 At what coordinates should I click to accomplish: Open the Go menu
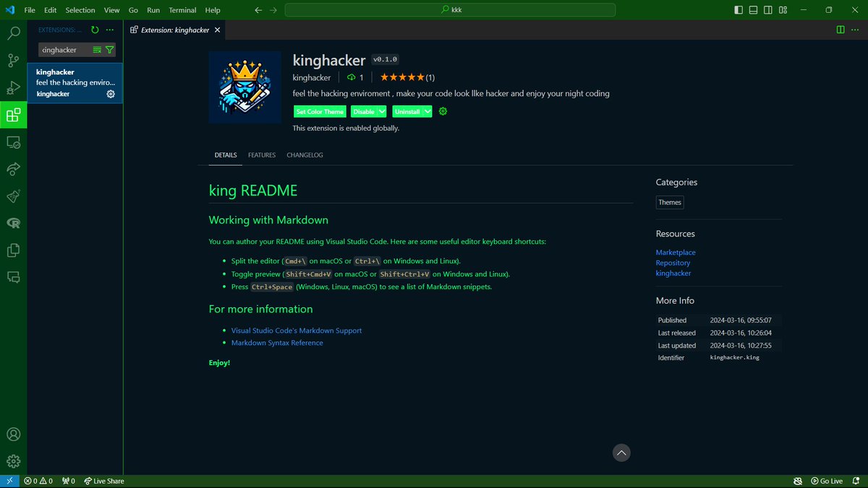(133, 10)
